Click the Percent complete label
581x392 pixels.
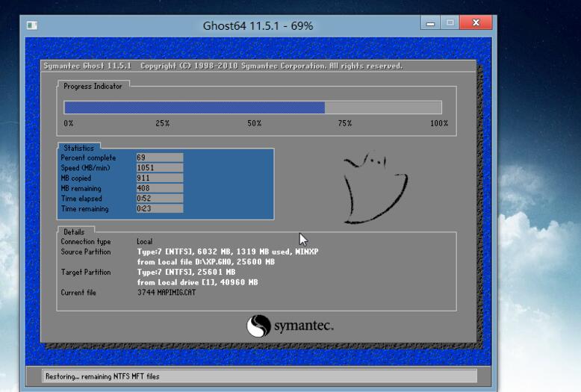point(88,158)
